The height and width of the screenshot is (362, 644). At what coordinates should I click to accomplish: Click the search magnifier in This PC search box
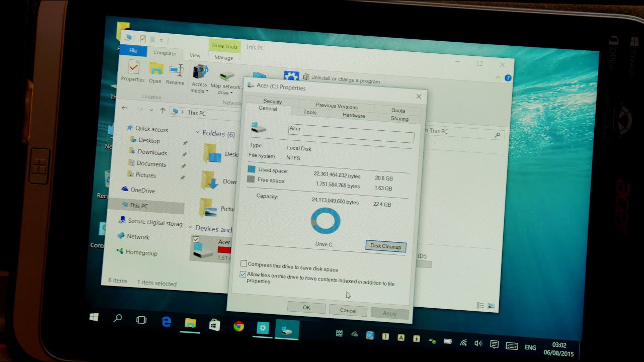point(498,135)
